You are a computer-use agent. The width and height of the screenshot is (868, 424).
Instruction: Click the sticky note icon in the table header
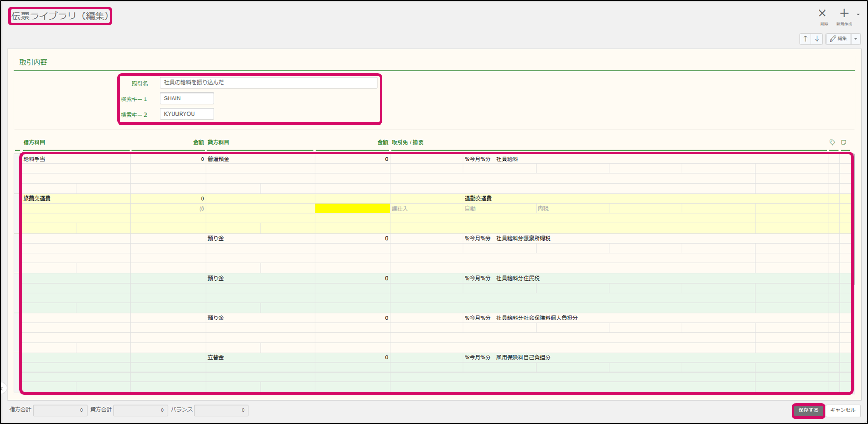pos(844,142)
